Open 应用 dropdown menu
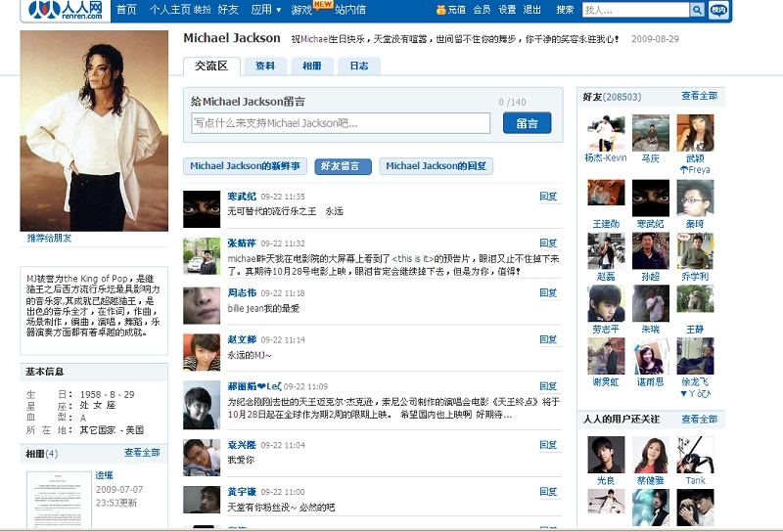The image size is (783, 532). 265,10
